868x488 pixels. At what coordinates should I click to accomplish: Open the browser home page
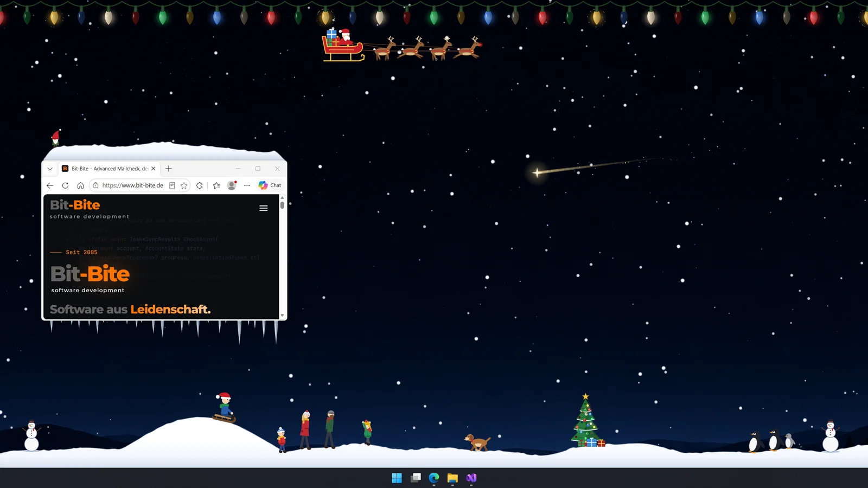click(x=80, y=185)
